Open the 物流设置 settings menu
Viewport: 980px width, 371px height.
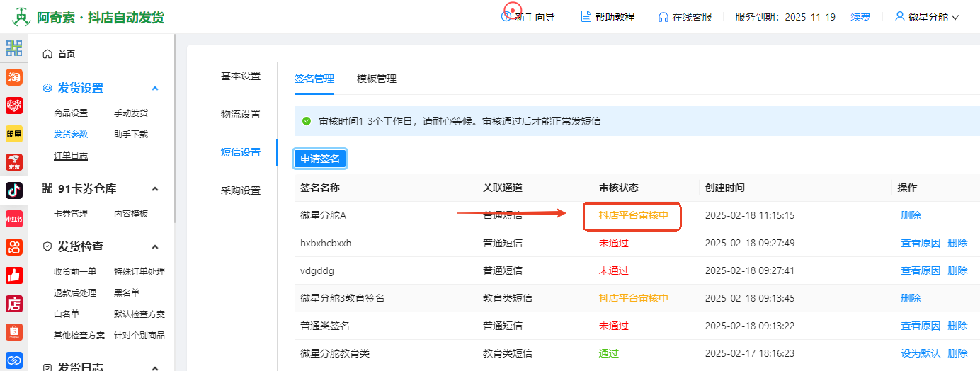click(241, 114)
